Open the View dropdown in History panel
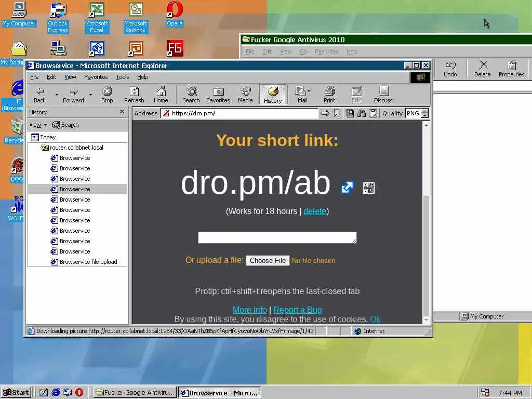The height and width of the screenshot is (399, 532). [x=38, y=125]
